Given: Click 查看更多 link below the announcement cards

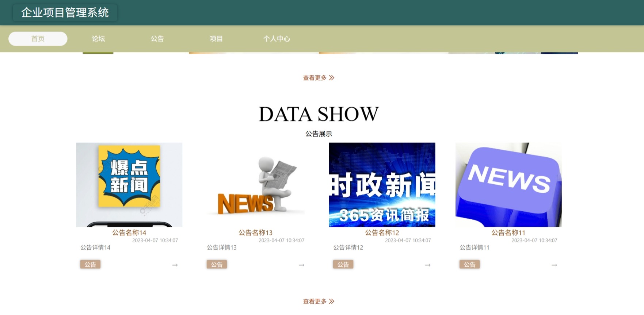Looking at the screenshot, I should coord(319,301).
